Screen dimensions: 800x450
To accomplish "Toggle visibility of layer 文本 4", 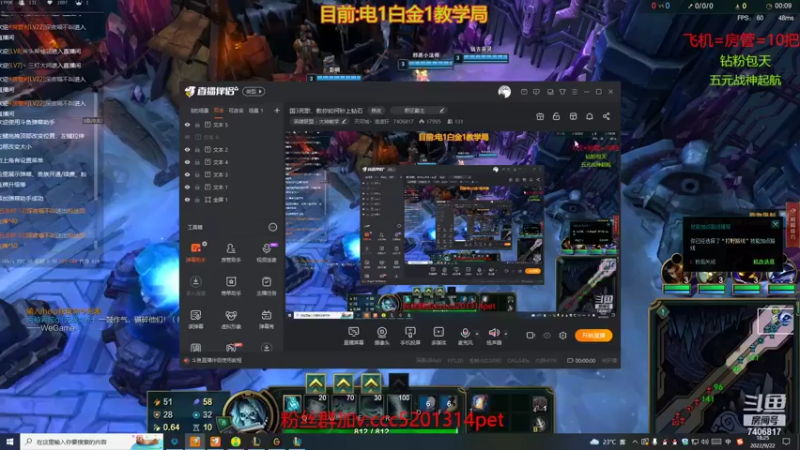I will coord(187,162).
